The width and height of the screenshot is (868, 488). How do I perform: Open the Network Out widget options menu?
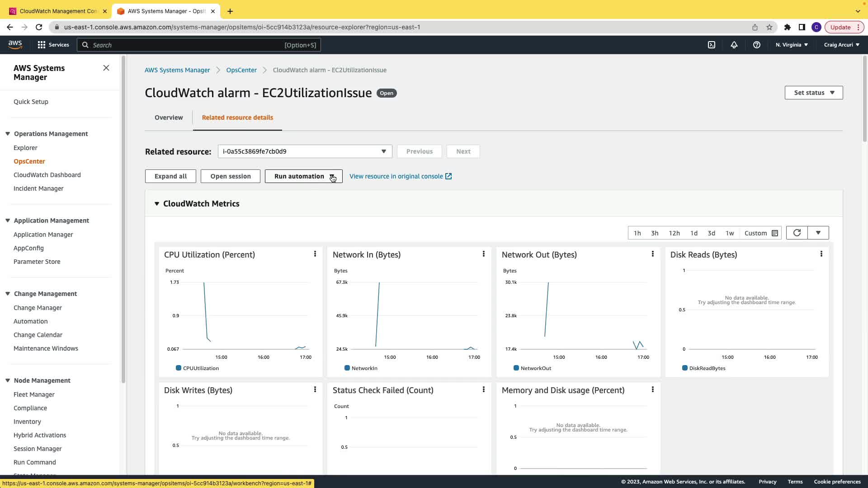(x=652, y=254)
